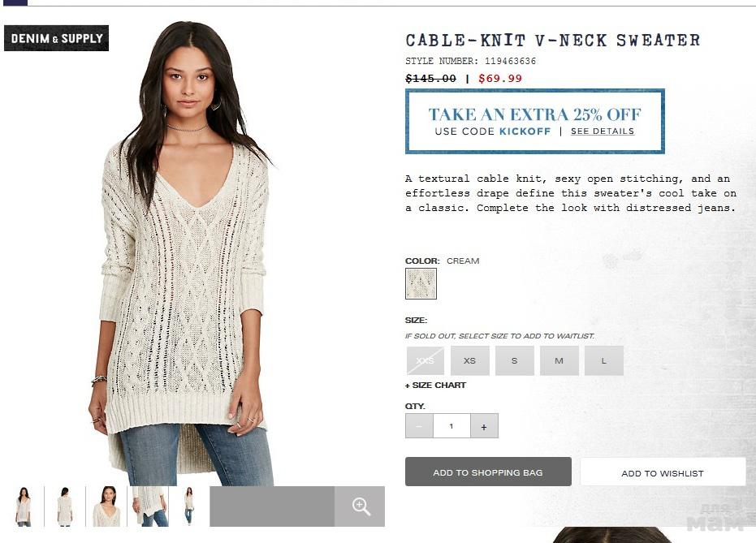
Task: Select fourth thumbnail showing sweater hem
Action: [148, 506]
